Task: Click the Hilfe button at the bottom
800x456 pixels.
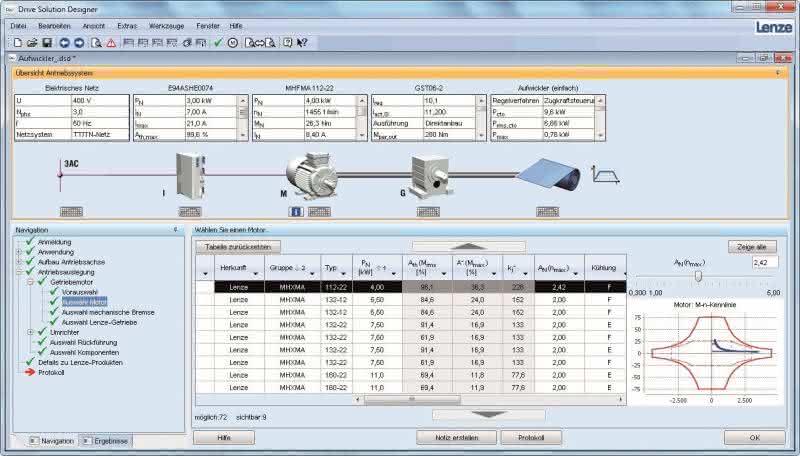Action: [224, 438]
